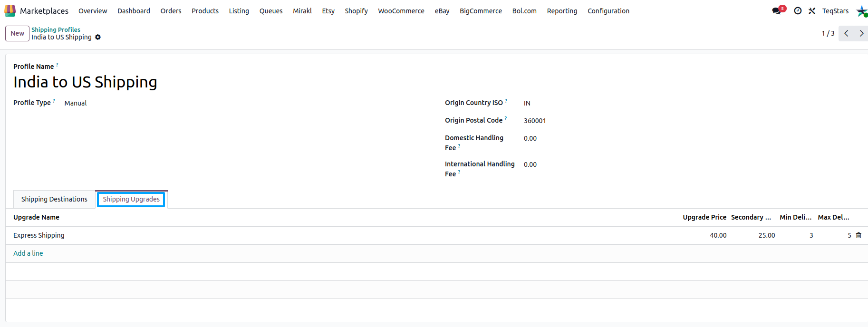Open the activities clock icon
Viewport: 868px width, 327px height.
[x=798, y=10]
